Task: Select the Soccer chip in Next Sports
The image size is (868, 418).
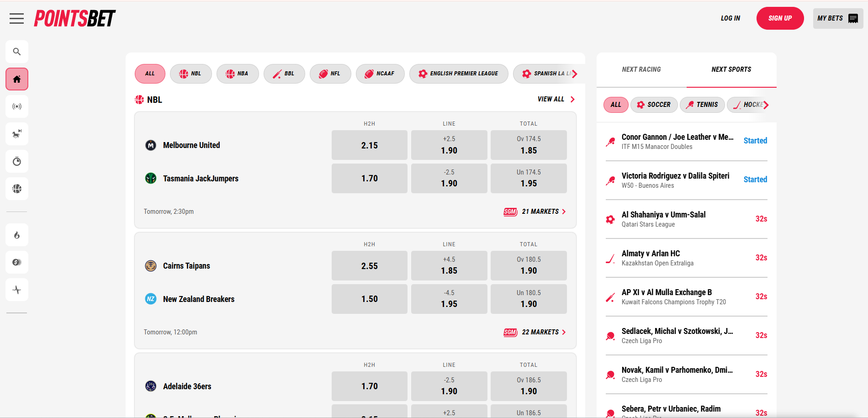Action: [x=654, y=105]
